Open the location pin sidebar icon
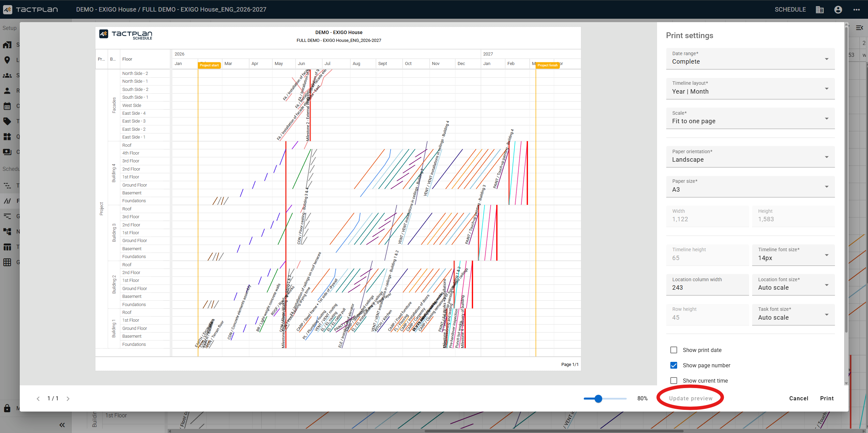 coord(7,60)
